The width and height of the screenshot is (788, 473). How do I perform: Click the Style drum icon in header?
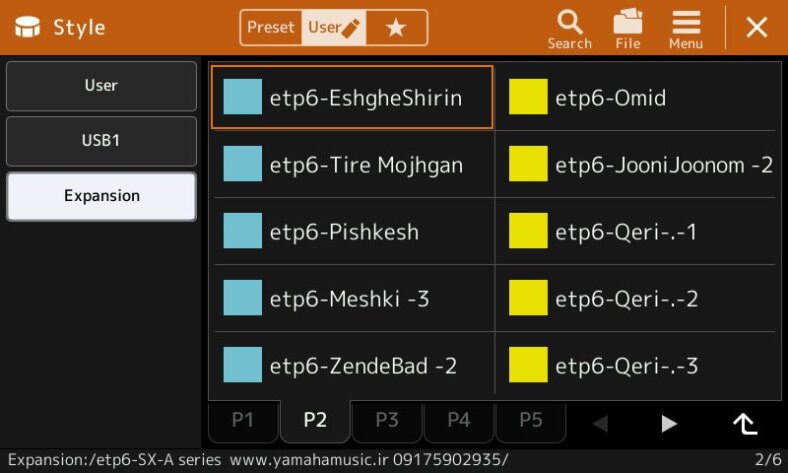point(25,27)
